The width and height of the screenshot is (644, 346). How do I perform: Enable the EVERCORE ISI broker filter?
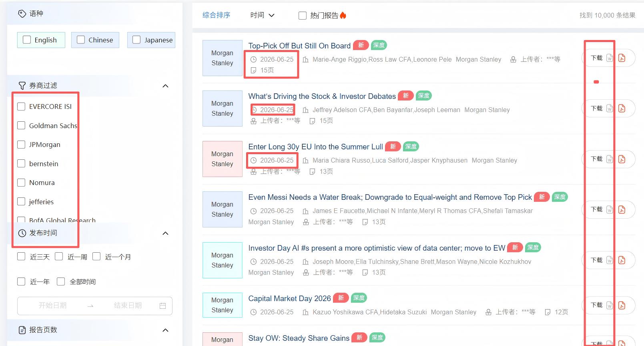[21, 107]
